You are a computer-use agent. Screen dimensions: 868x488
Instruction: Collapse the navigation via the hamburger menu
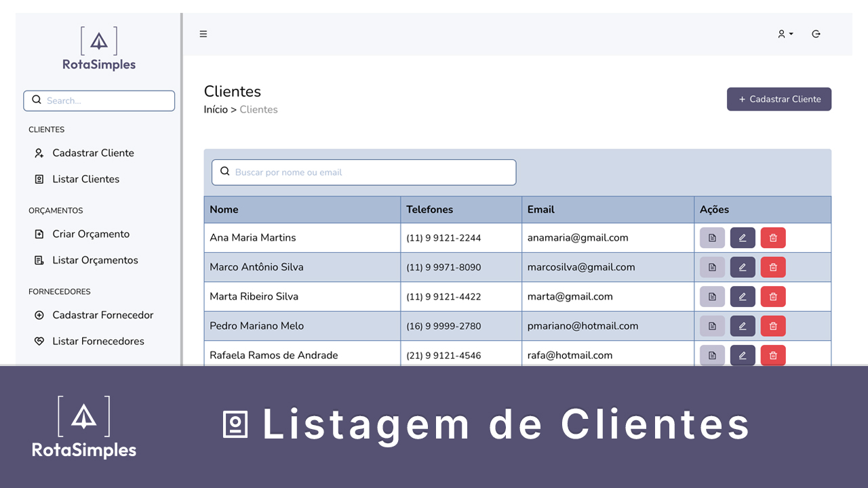point(203,34)
